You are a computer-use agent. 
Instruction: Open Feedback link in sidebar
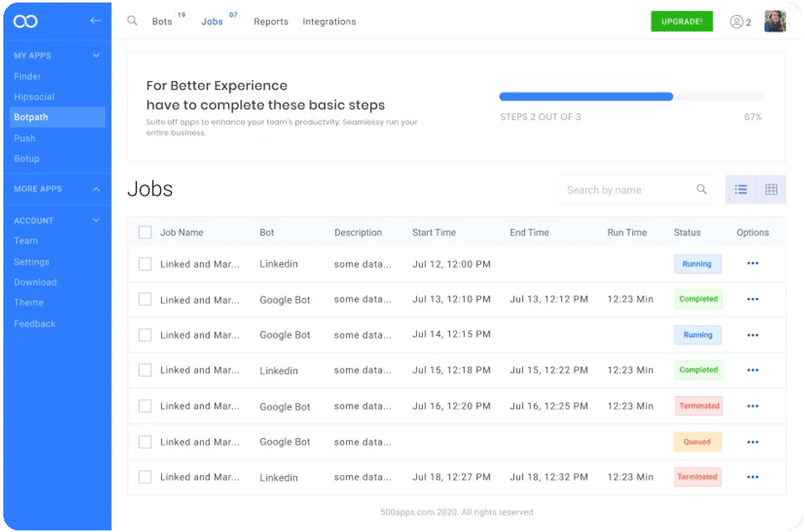point(34,323)
